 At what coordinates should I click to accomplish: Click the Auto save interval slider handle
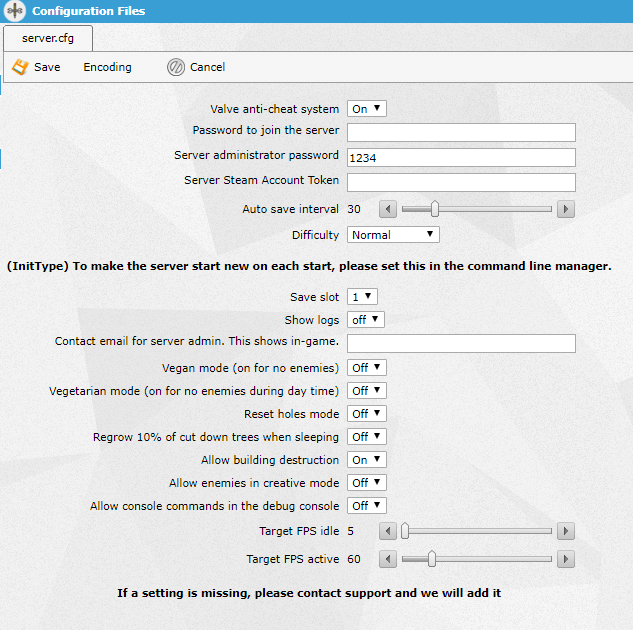click(x=434, y=209)
